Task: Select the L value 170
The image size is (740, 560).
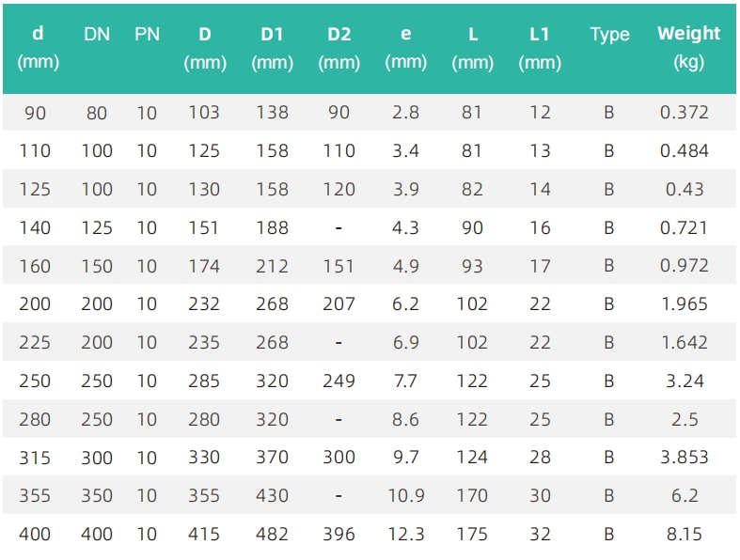Action: pyautogui.click(x=472, y=495)
